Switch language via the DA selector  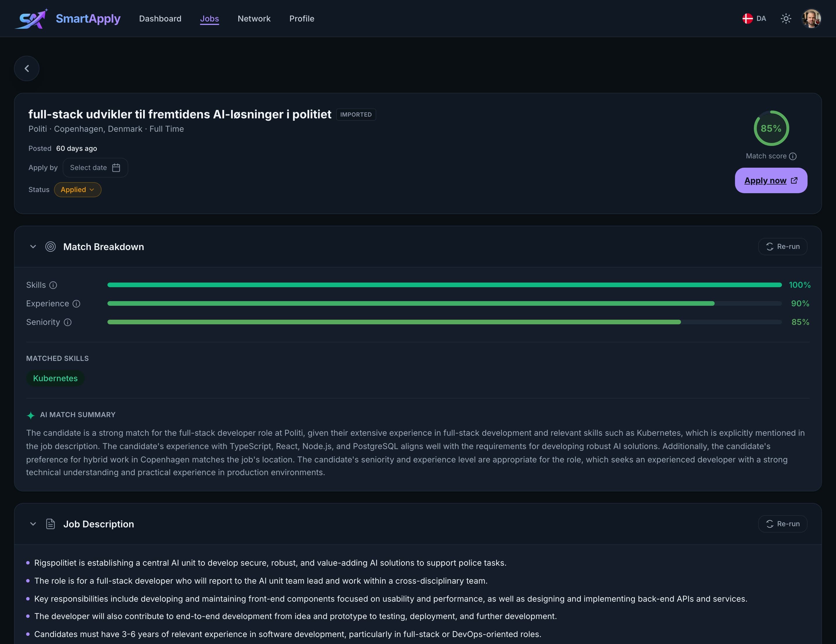(x=754, y=18)
